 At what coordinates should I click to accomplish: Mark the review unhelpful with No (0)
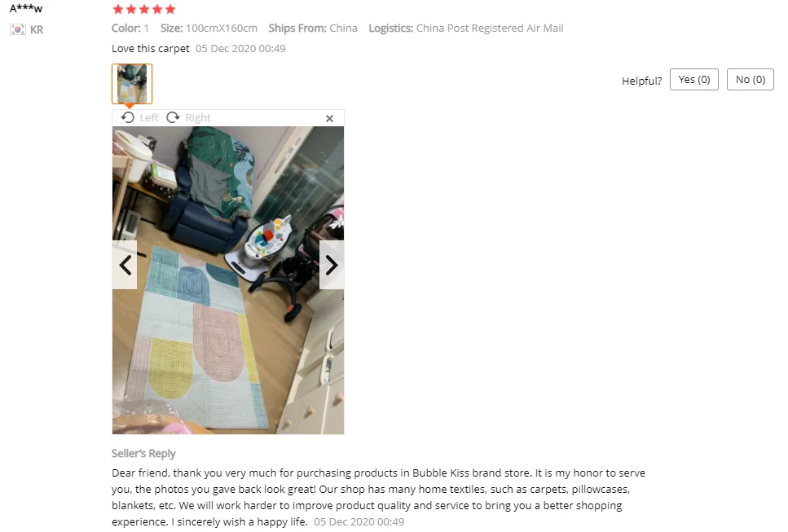click(x=751, y=79)
